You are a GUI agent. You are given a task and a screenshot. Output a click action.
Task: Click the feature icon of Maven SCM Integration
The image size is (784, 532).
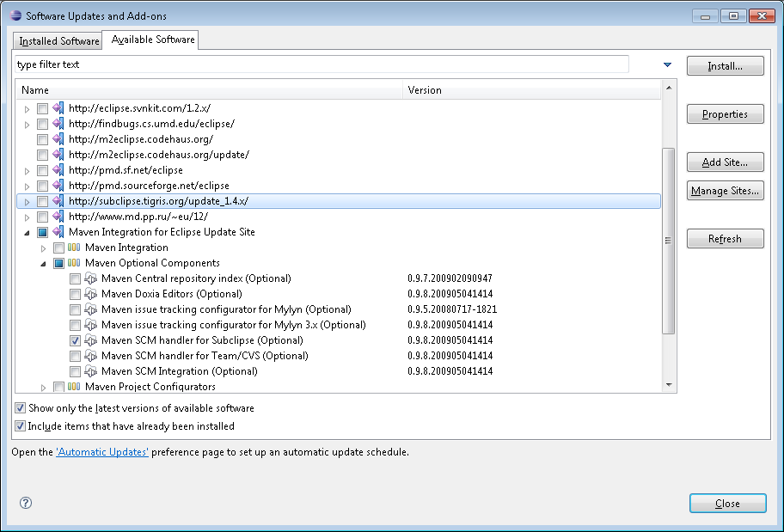point(91,371)
